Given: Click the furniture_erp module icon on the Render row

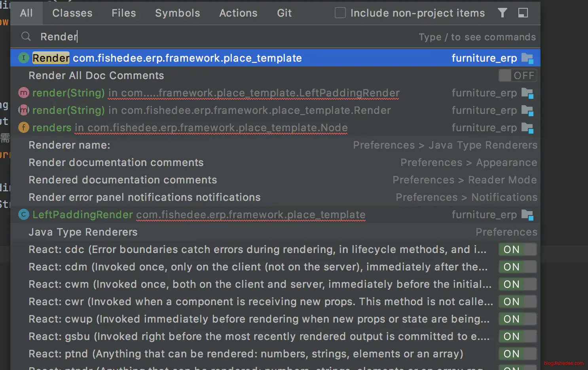Looking at the screenshot, I should point(527,59).
